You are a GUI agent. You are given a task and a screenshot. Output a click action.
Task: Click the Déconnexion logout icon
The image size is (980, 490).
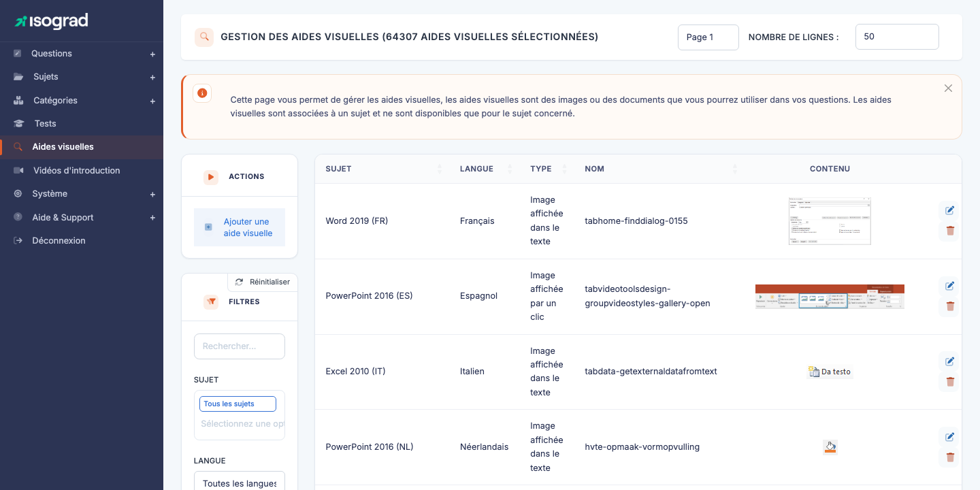pos(18,240)
